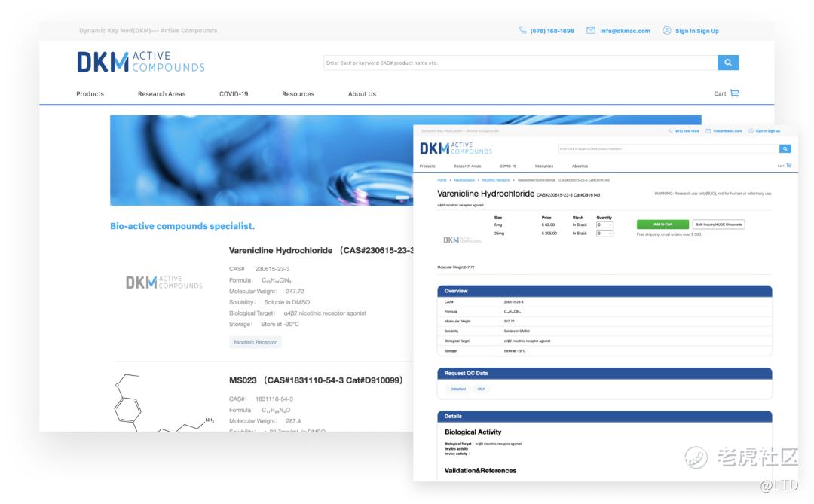Click the (678) 168-1698 phone number on homepage
This screenshot has height=504, width=814.
pyautogui.click(x=552, y=31)
